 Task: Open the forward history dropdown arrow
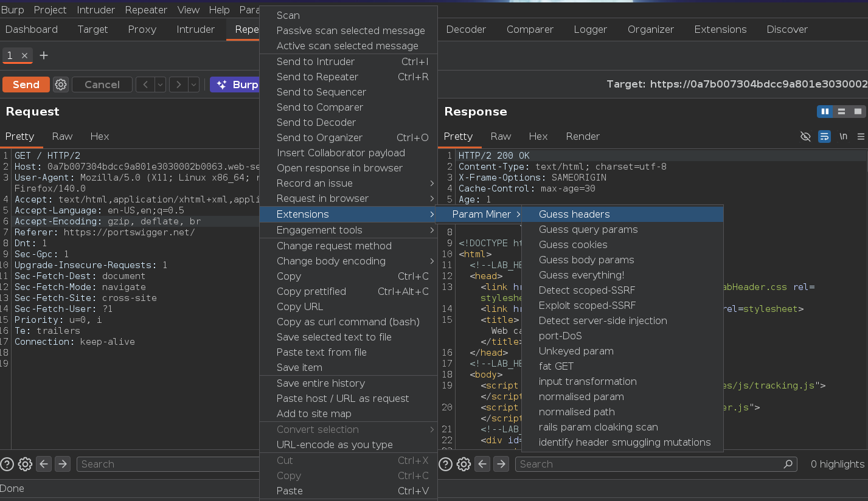[193, 85]
